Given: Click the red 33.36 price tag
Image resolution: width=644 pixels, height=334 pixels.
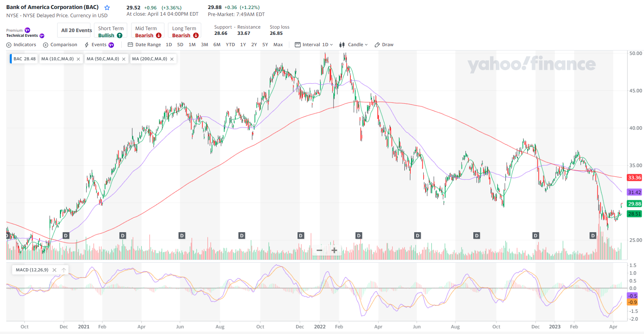Looking at the screenshot, I should 635,178.
